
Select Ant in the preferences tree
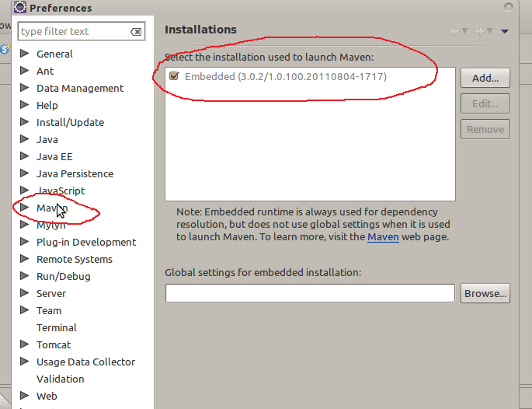pyautogui.click(x=45, y=71)
